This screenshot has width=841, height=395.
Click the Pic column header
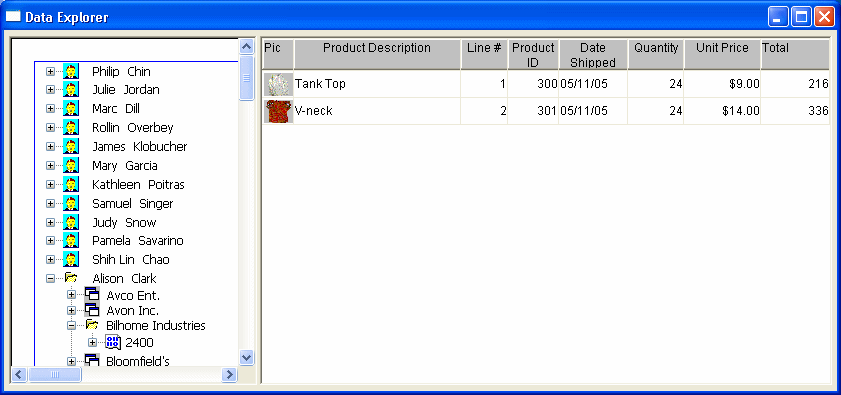tap(278, 54)
